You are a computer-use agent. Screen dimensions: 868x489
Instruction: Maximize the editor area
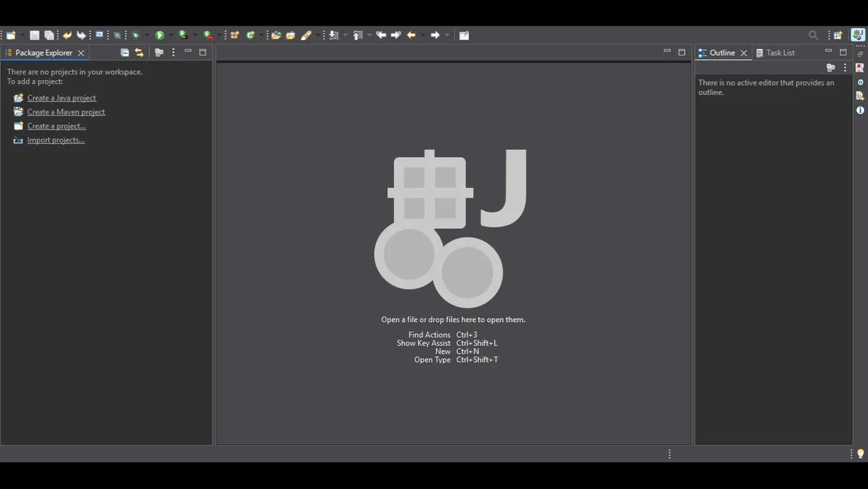pos(682,52)
